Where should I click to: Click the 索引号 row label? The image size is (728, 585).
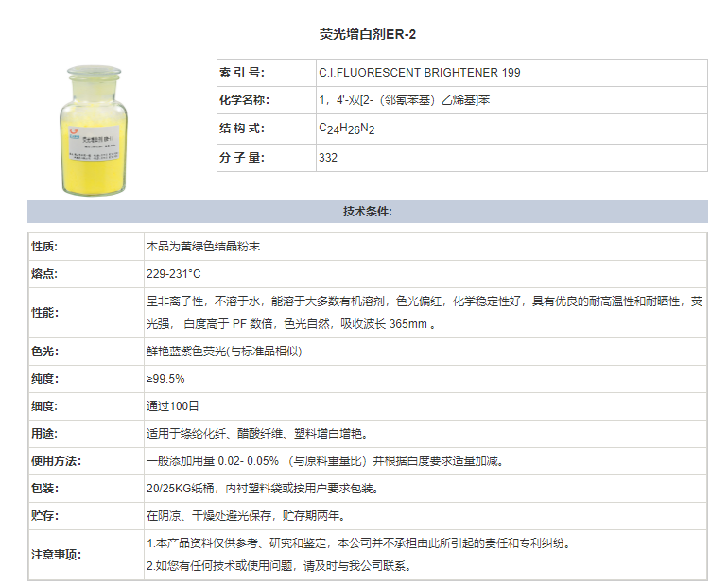tap(242, 73)
